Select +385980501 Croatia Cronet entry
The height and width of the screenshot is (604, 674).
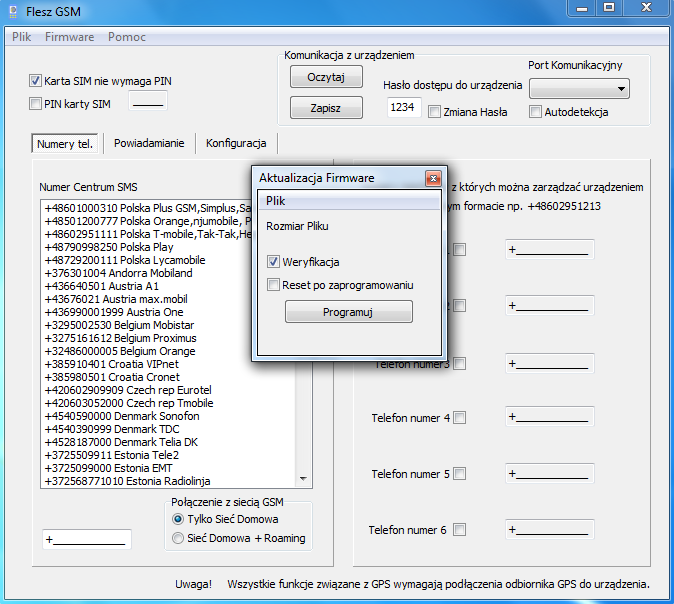click(112, 377)
